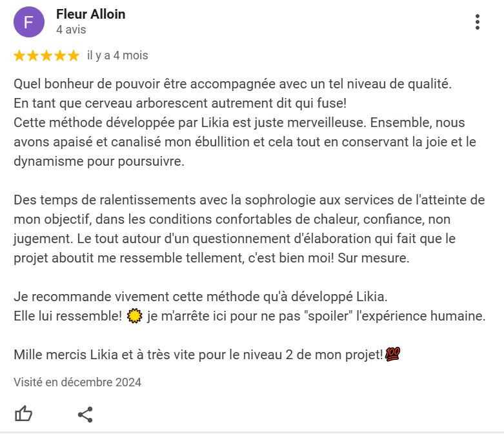Like the review with thumbs-up icon

23,414
